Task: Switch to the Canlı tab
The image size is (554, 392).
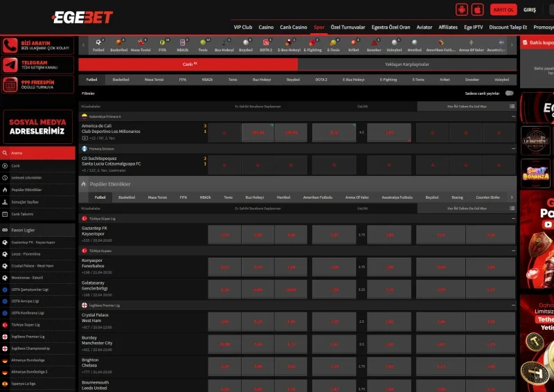Action: (188, 64)
